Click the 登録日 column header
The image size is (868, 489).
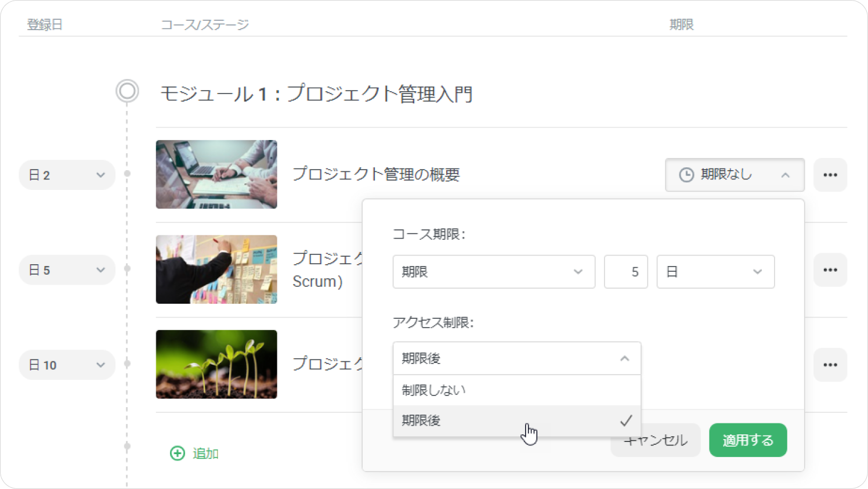pyautogui.click(x=45, y=24)
